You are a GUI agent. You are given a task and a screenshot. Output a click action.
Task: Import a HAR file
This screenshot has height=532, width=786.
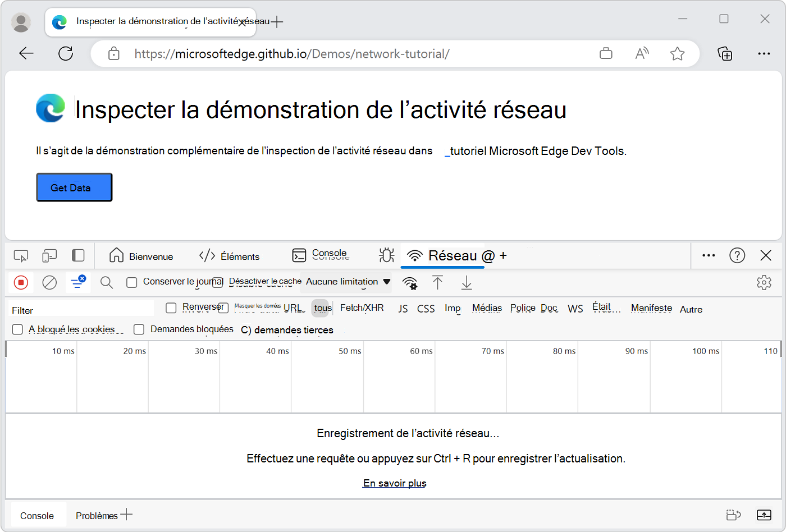pos(438,283)
